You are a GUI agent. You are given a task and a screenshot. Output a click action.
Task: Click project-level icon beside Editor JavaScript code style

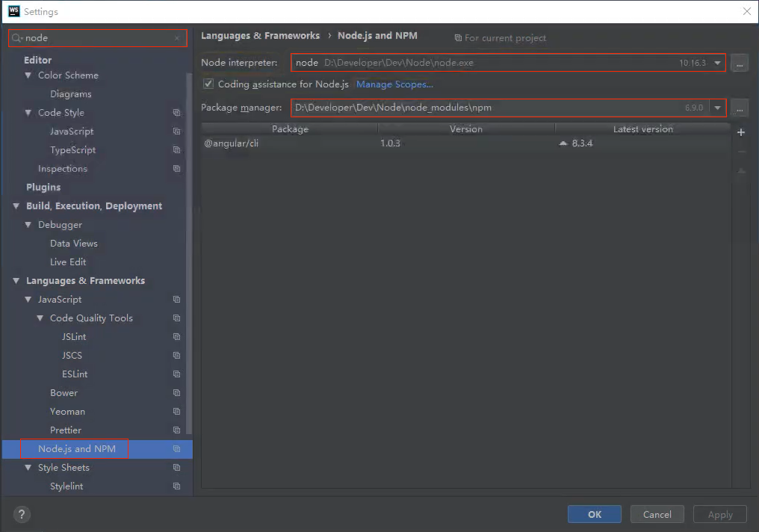pos(177,132)
